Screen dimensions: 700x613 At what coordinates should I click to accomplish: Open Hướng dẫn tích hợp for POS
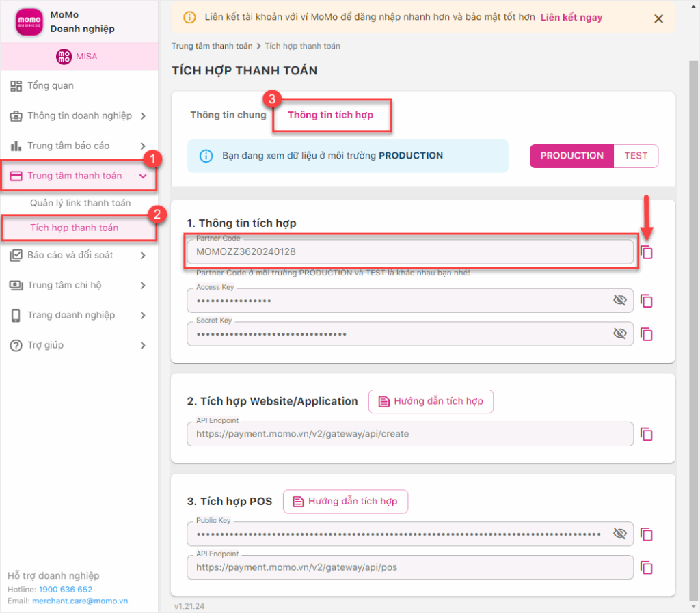click(x=345, y=502)
